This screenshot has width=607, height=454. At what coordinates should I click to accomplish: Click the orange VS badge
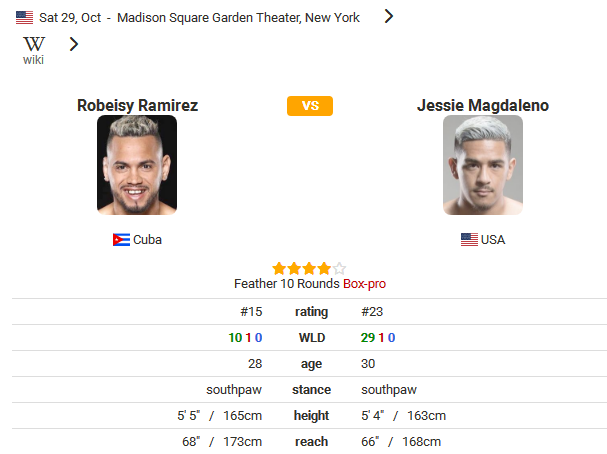click(310, 106)
